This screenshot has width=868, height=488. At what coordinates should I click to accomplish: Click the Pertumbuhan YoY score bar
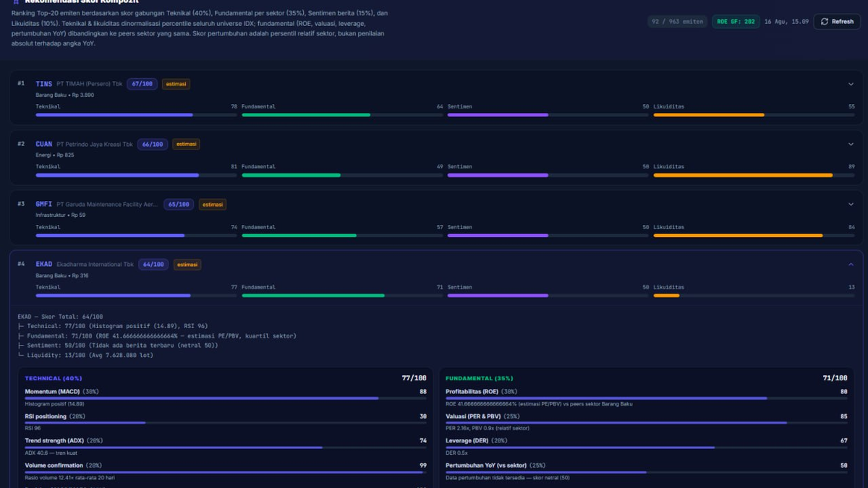pyautogui.click(x=647, y=472)
